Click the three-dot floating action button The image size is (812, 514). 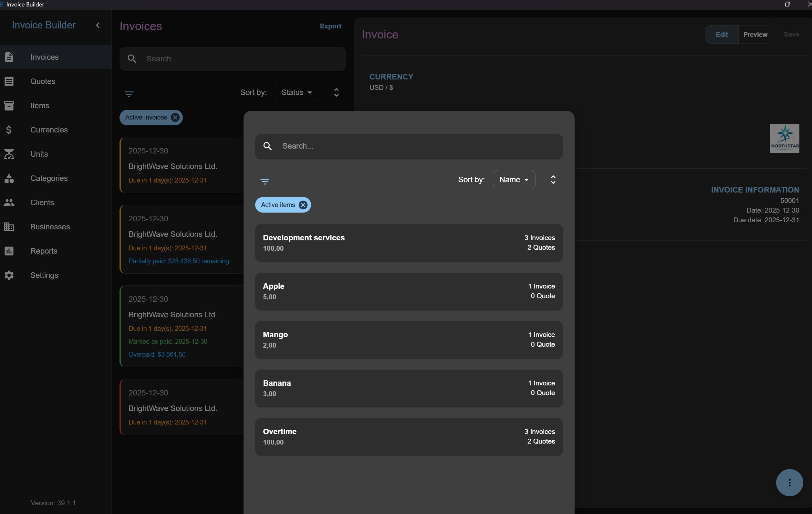(x=789, y=482)
